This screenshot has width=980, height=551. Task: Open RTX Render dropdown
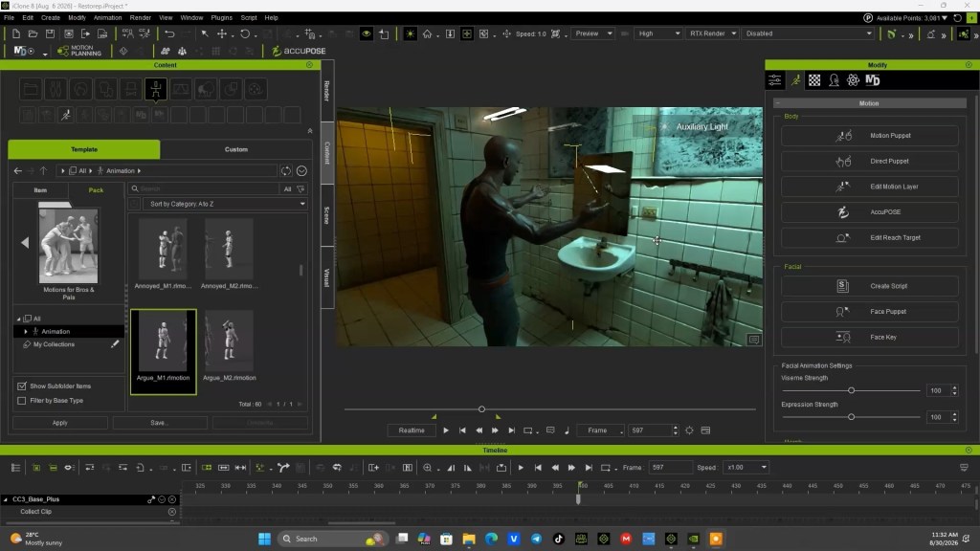[712, 33]
